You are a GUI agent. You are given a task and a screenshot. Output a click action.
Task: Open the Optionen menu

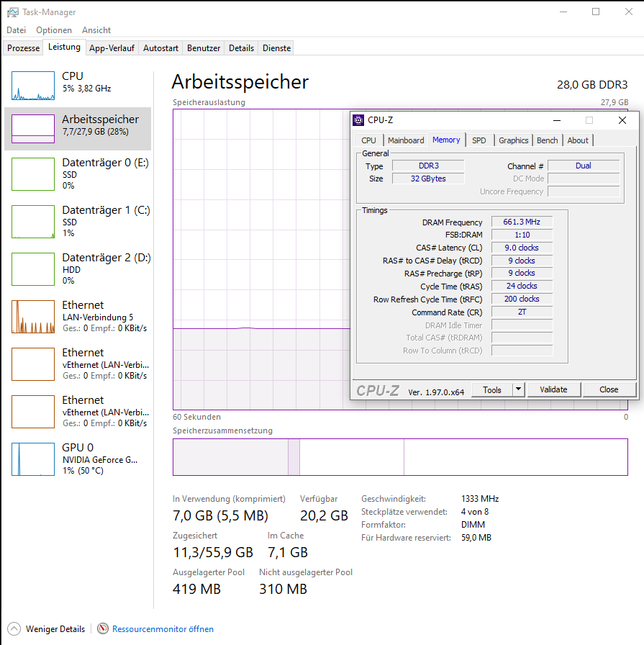(x=54, y=30)
